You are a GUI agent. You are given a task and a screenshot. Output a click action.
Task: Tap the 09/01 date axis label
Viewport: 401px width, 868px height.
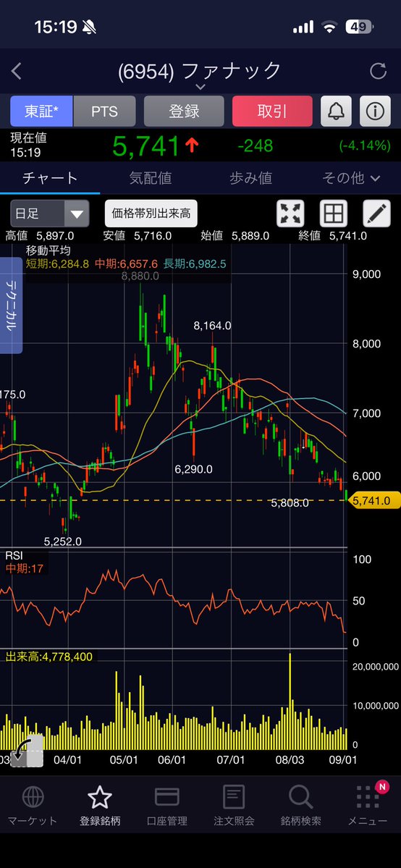343,760
